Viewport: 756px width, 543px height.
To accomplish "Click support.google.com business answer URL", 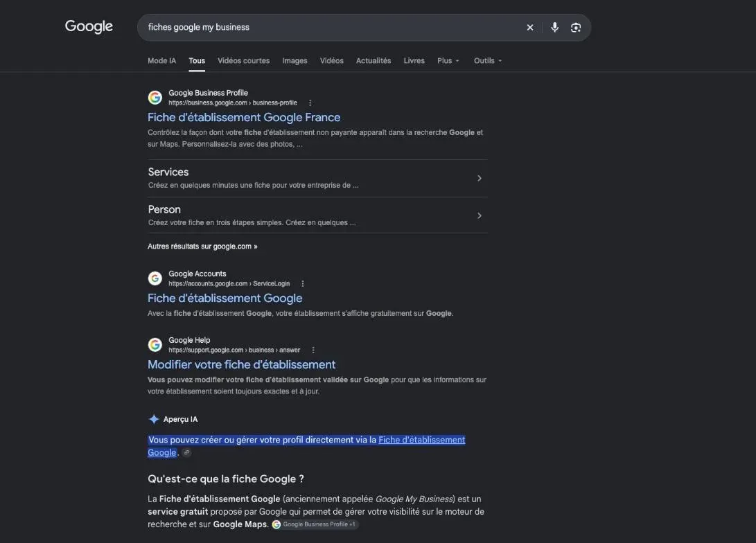I will point(234,350).
